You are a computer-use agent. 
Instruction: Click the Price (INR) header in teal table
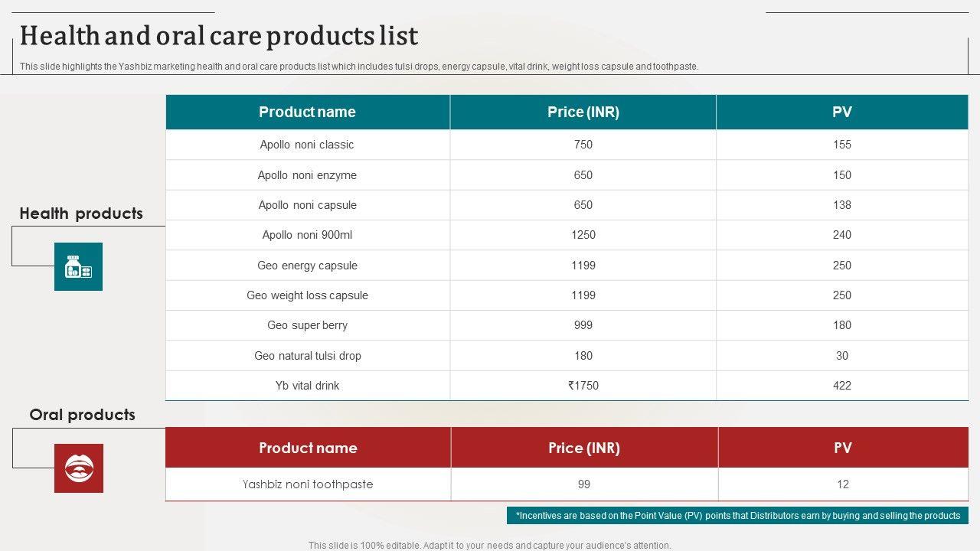(x=583, y=112)
